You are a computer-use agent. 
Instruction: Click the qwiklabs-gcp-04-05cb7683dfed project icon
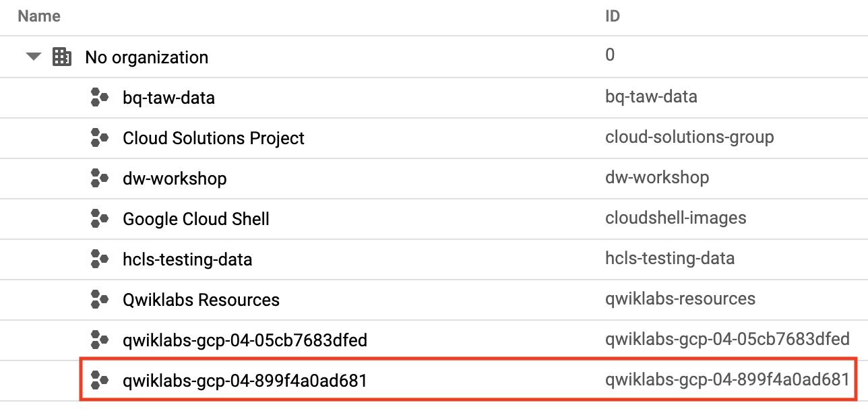pyautogui.click(x=100, y=340)
